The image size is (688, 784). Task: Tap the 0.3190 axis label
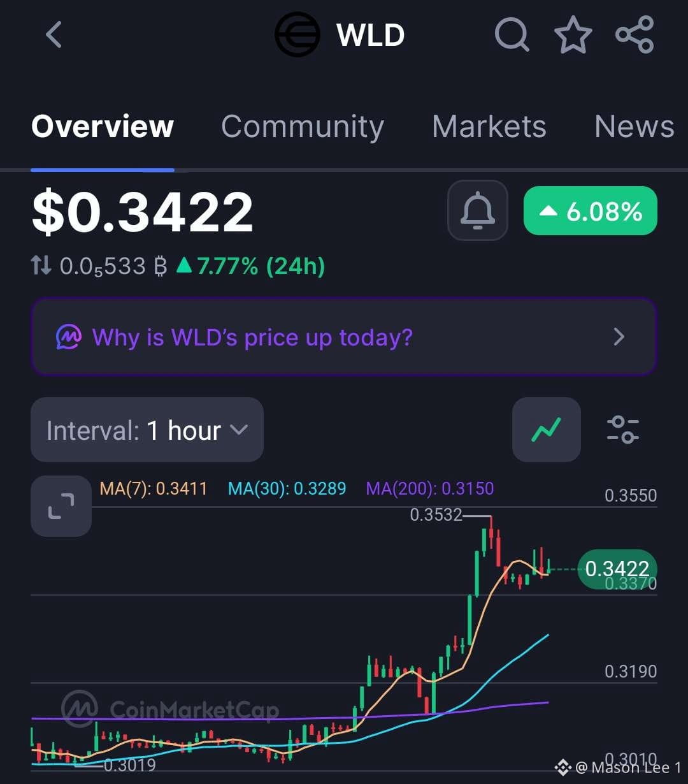[631, 671]
